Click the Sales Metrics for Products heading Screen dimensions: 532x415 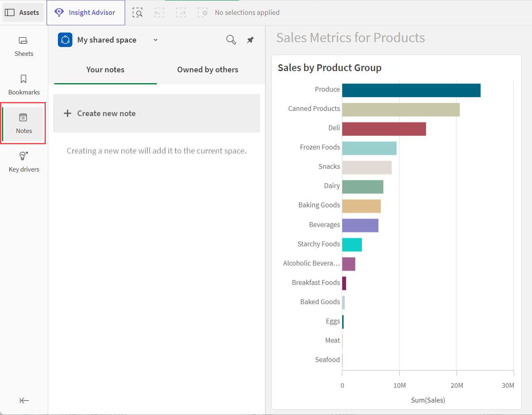[x=350, y=37]
